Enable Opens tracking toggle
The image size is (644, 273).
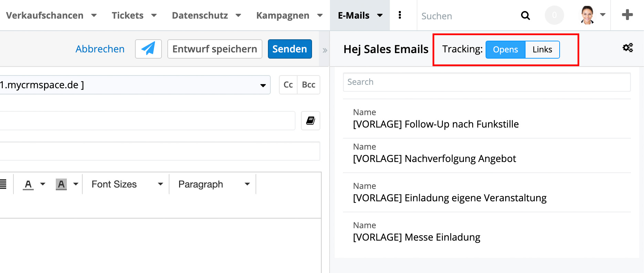click(x=505, y=50)
